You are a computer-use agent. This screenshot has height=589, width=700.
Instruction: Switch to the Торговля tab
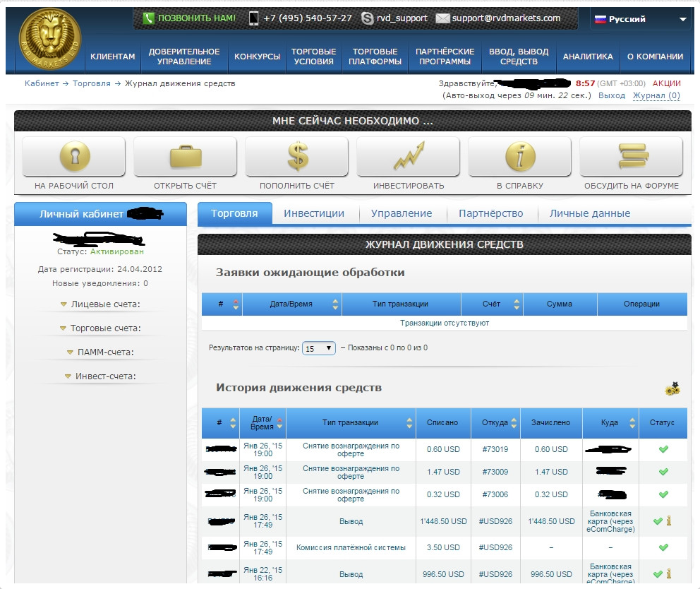[x=234, y=213]
